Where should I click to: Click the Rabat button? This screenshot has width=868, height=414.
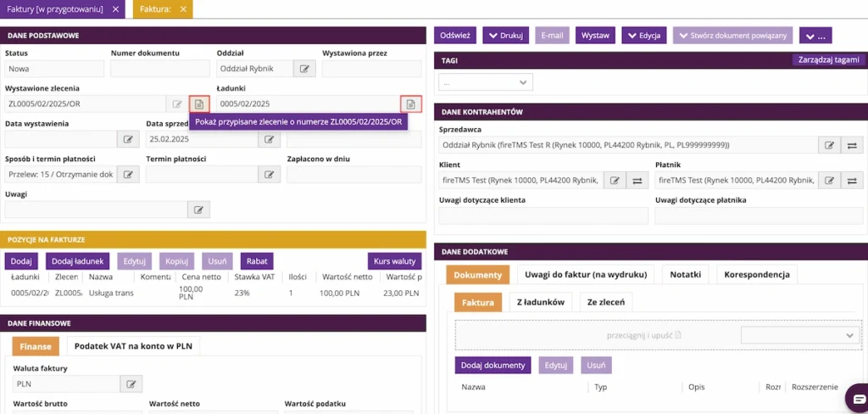coord(257,261)
